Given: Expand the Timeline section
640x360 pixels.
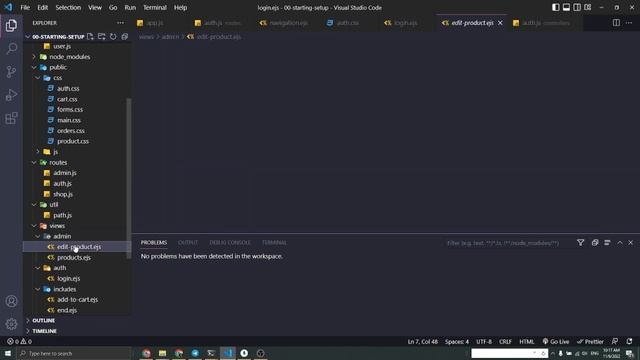Looking at the screenshot, I should (44, 331).
